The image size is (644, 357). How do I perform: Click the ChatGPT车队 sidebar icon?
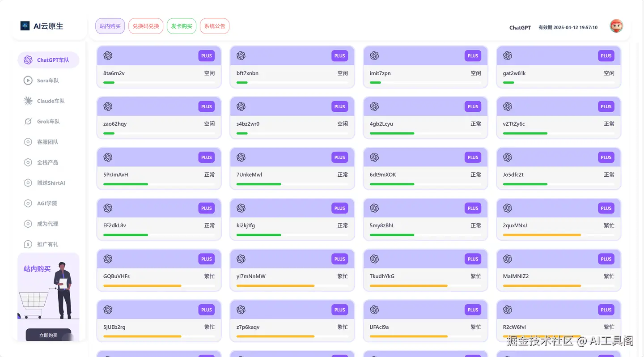[x=28, y=60]
